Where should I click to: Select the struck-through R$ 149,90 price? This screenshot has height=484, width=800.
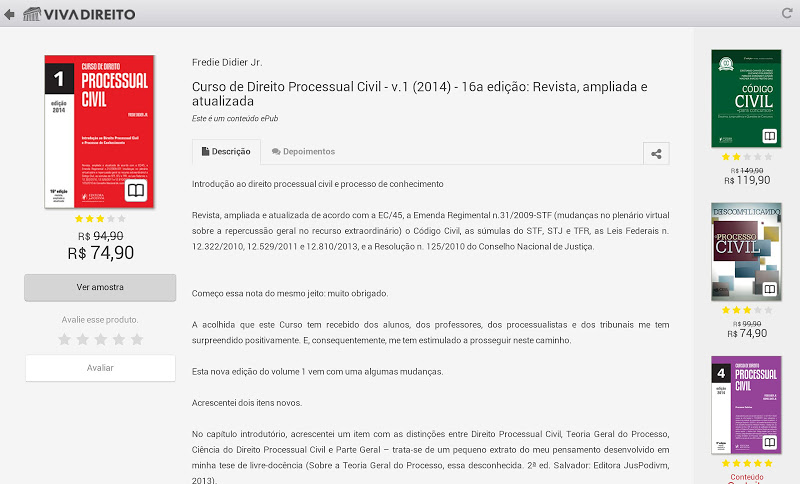click(747, 170)
